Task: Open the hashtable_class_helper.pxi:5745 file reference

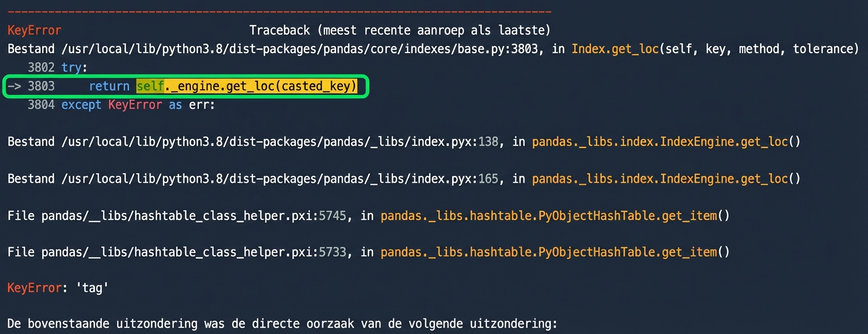Action: pos(194,216)
